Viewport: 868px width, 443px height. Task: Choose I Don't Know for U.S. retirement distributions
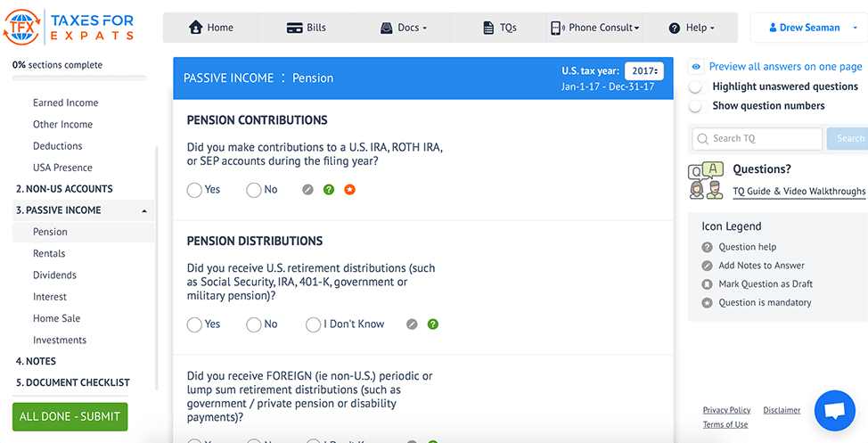(313, 324)
